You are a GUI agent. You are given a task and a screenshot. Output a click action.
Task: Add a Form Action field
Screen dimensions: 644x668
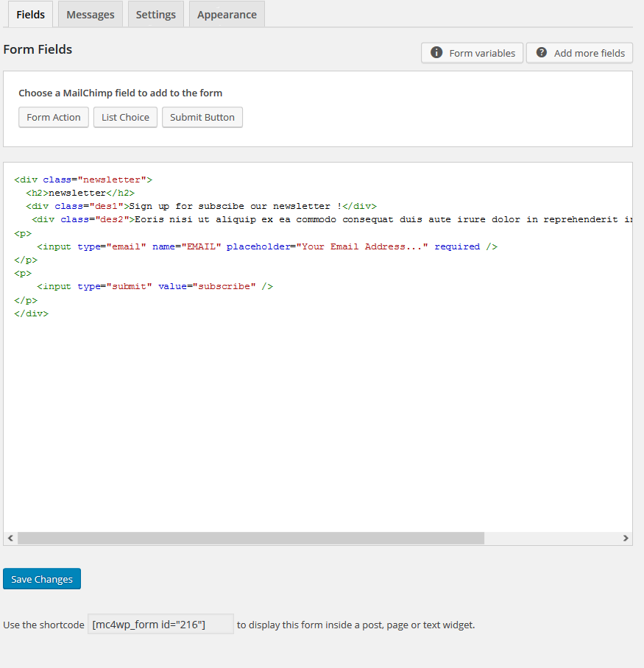click(54, 117)
